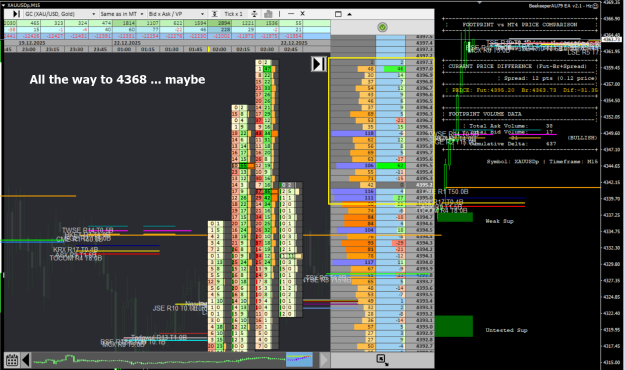Click the 2894 volume cell in header
Viewport: 625px width, 370px height.
219,24
